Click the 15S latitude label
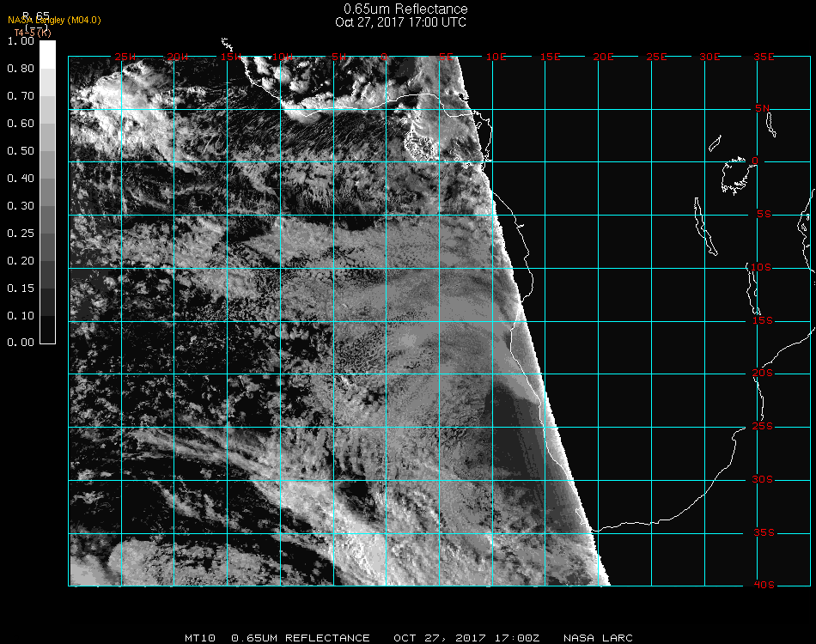The width and height of the screenshot is (816, 644). click(763, 320)
